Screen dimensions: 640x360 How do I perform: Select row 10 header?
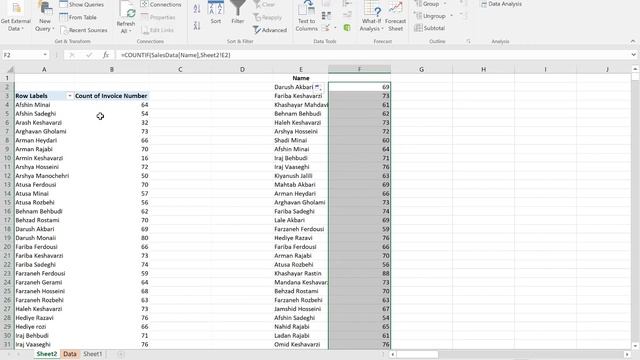(7, 158)
